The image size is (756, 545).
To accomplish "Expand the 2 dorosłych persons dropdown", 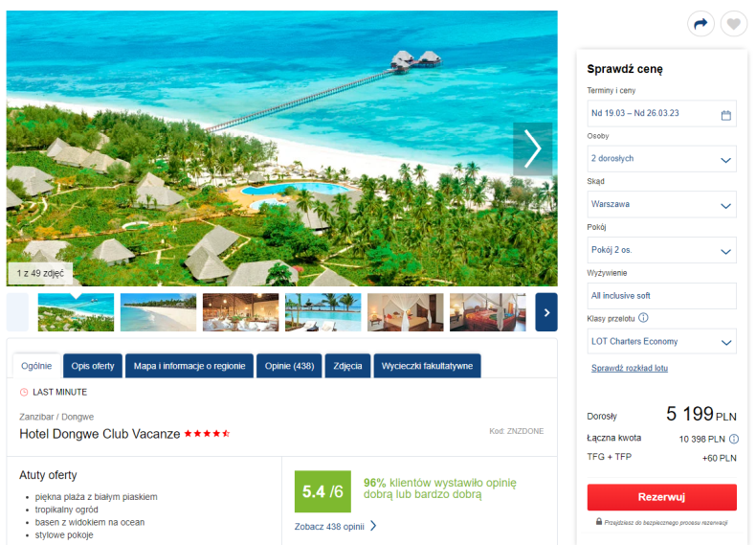I will [x=661, y=159].
